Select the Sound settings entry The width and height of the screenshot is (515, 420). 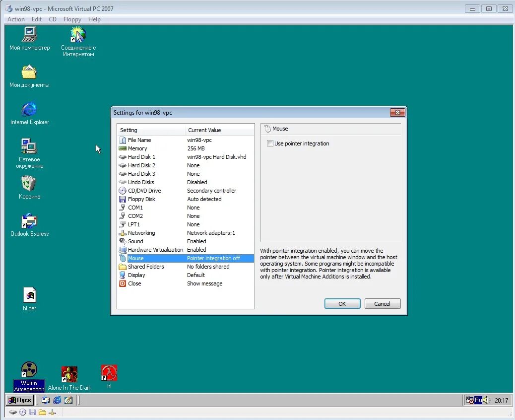point(135,241)
